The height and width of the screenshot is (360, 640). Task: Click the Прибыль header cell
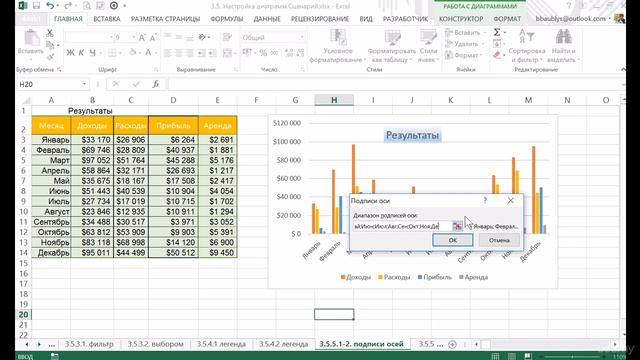[x=173, y=125]
